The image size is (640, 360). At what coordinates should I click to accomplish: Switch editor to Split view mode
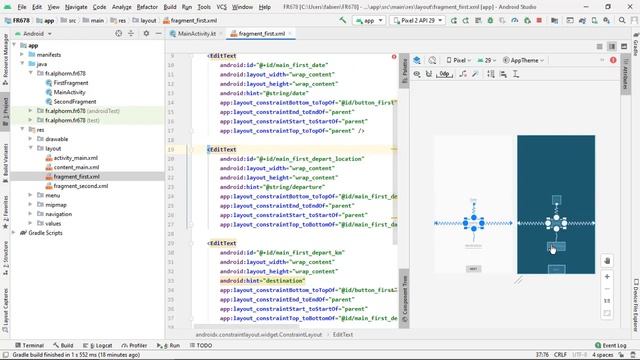click(x=611, y=47)
